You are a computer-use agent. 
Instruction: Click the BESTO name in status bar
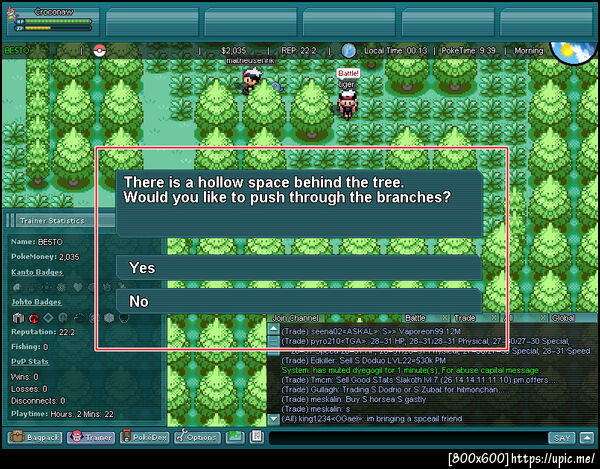tap(16, 50)
